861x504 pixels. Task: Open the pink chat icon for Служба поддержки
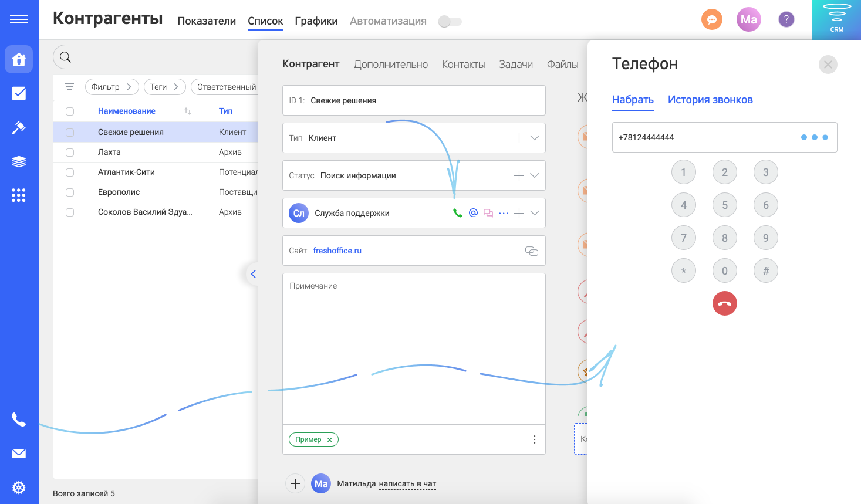(488, 213)
